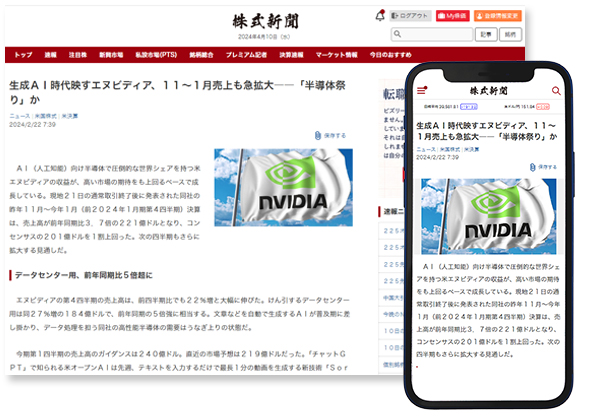Tap the hamburger menu icon on phone

pyautogui.click(x=422, y=91)
